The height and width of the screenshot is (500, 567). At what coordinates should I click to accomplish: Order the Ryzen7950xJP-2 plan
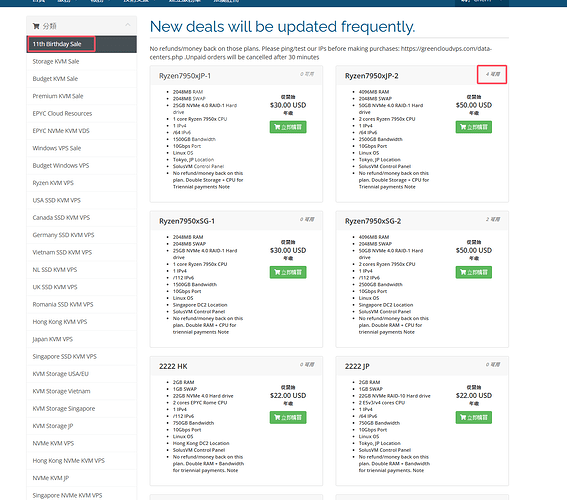pyautogui.click(x=474, y=127)
